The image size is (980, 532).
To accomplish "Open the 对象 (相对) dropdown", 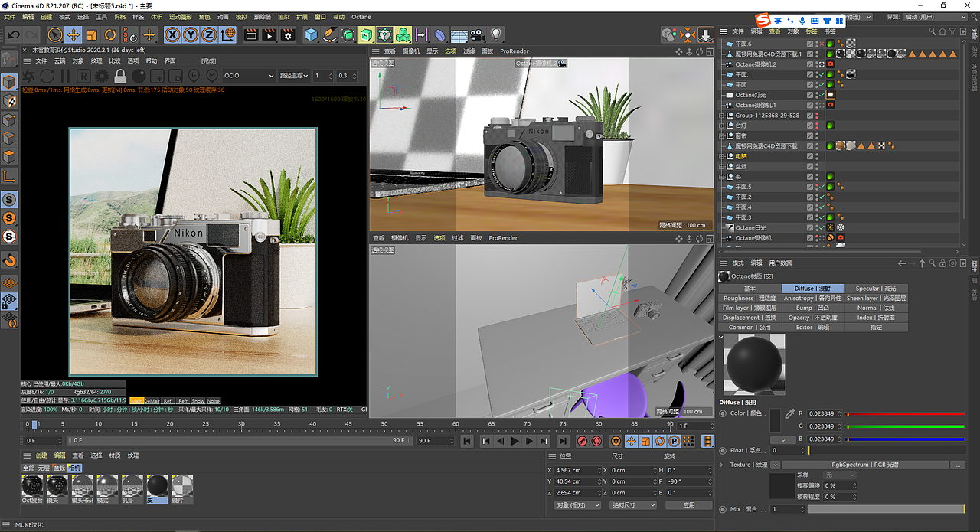I will (578, 505).
